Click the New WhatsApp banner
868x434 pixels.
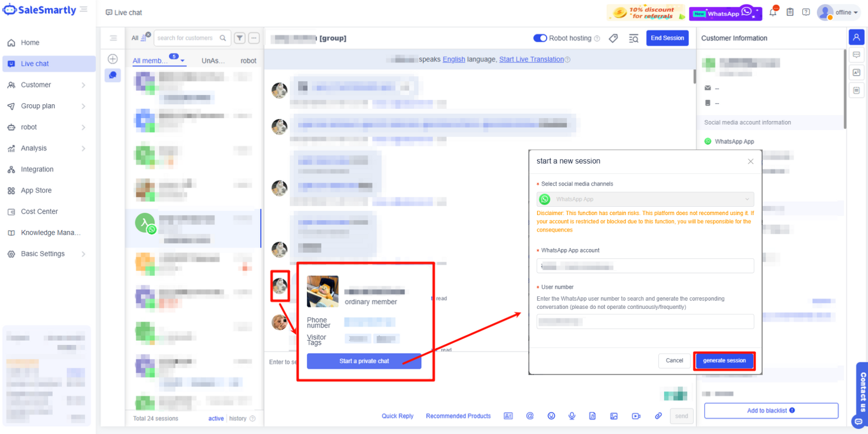click(725, 13)
